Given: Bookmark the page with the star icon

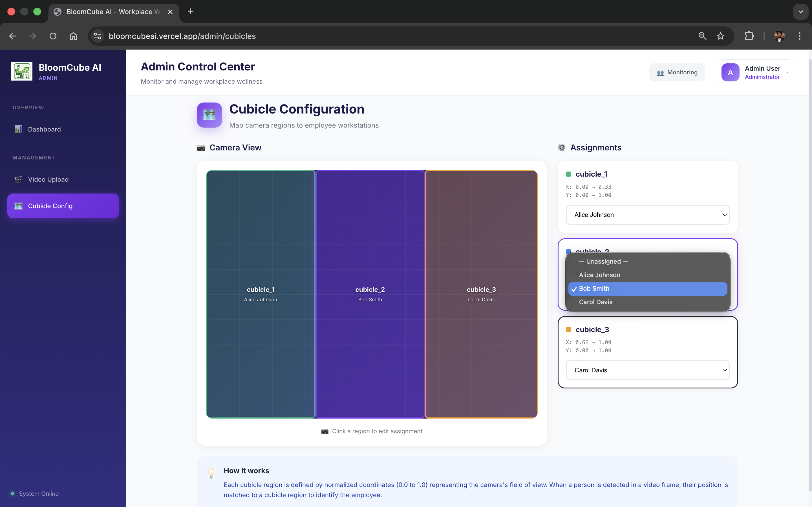Looking at the screenshot, I should pos(720,36).
